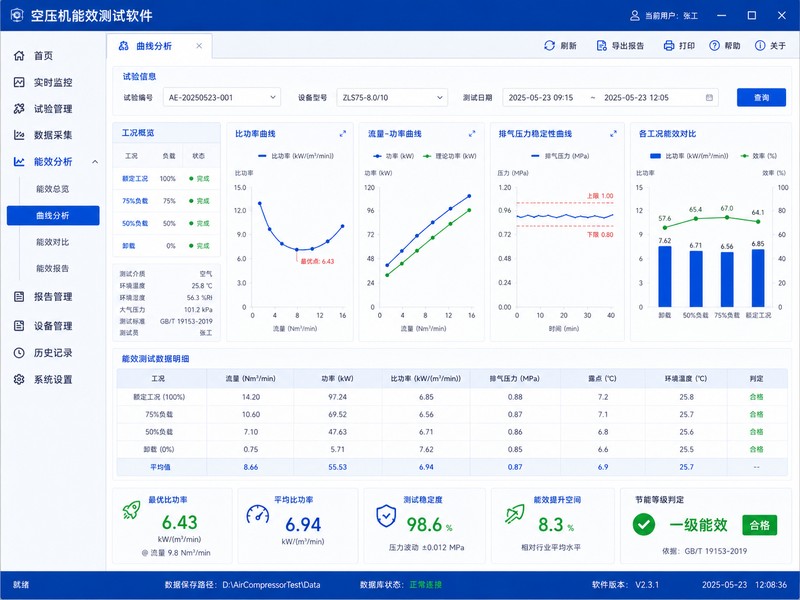Click the 上限 1.00 limit label

pyautogui.click(x=600, y=196)
